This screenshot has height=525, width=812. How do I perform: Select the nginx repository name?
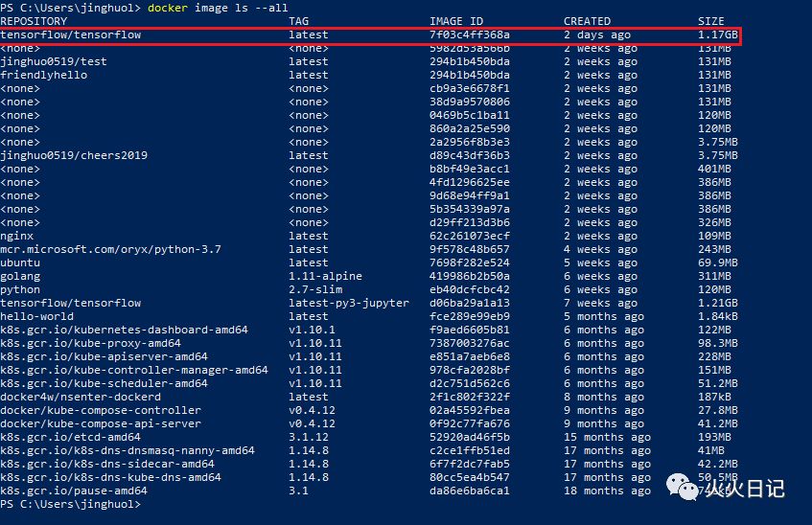click(x=16, y=236)
